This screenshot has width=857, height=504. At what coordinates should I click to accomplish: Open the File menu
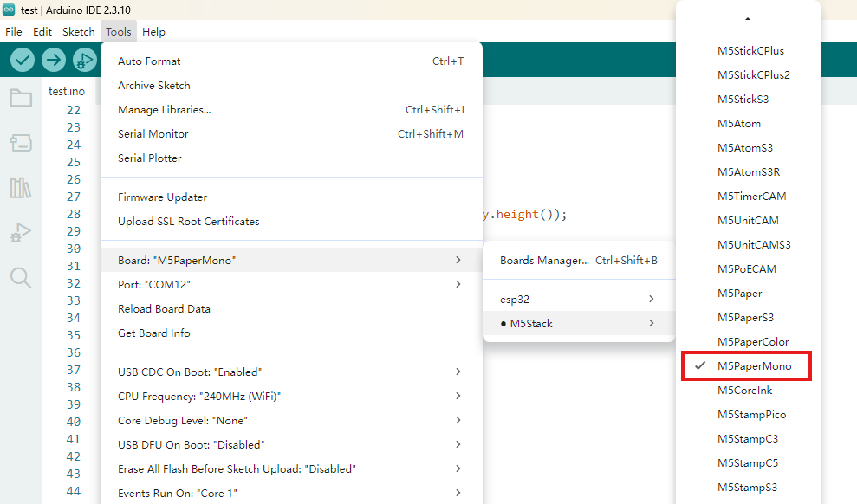pyautogui.click(x=14, y=32)
